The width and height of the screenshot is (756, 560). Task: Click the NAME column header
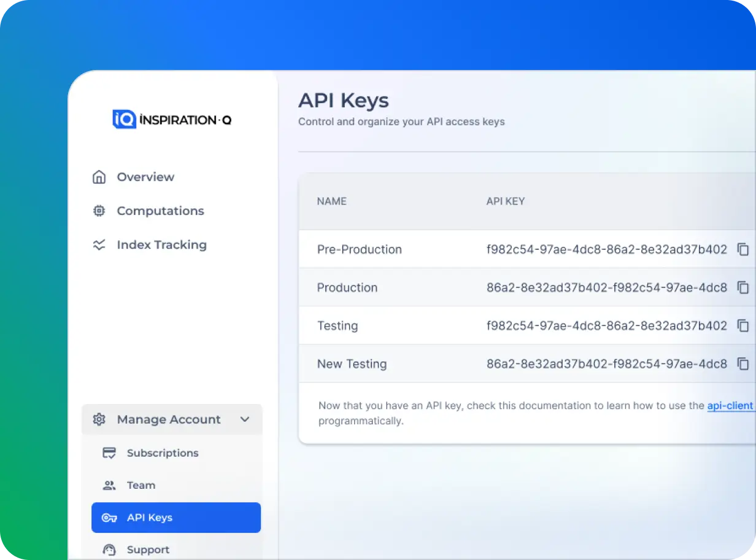332,201
